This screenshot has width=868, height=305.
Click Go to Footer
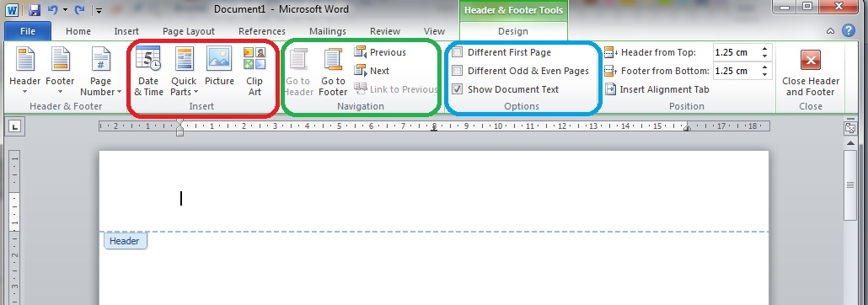click(x=333, y=71)
